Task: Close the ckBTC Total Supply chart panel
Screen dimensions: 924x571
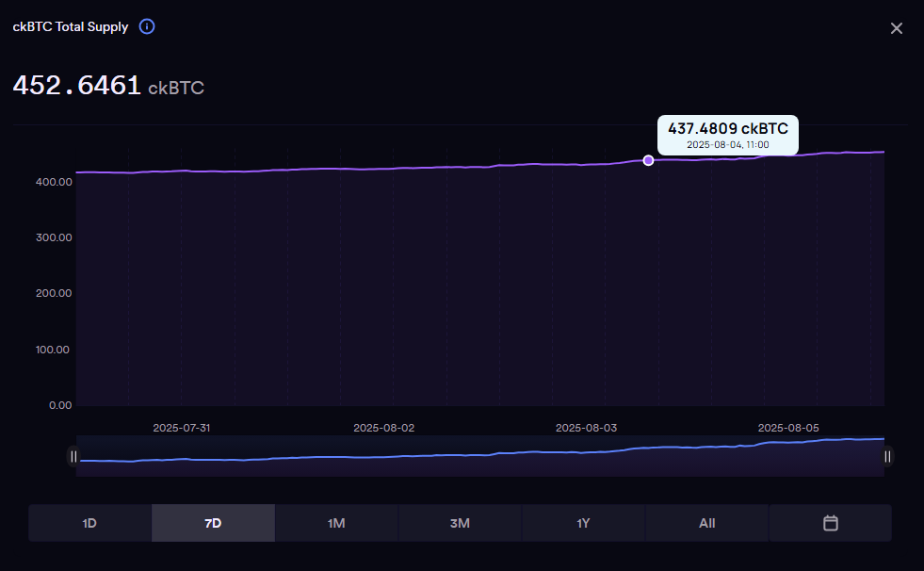Action: (897, 28)
